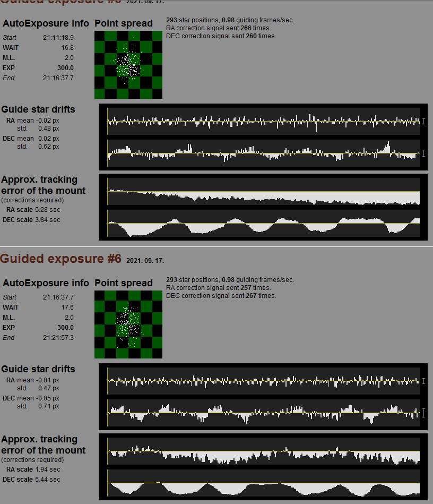
Task: Click the 2021. 09. 17. date beside exposure #6
Action: 145,261
